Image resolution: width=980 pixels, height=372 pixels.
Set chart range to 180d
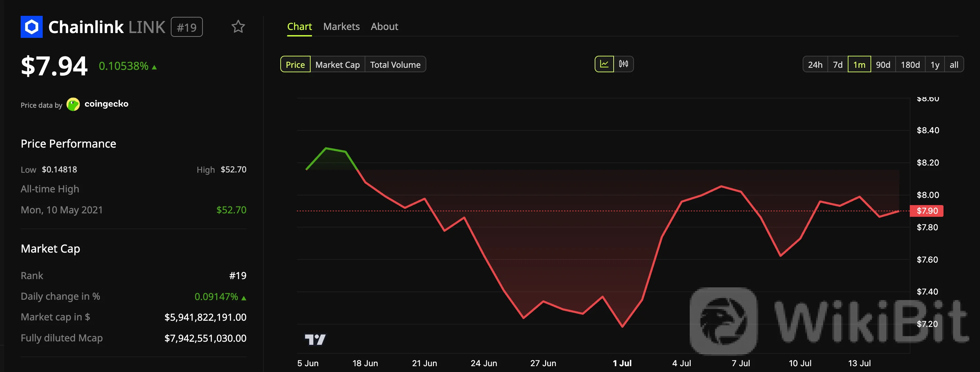910,64
